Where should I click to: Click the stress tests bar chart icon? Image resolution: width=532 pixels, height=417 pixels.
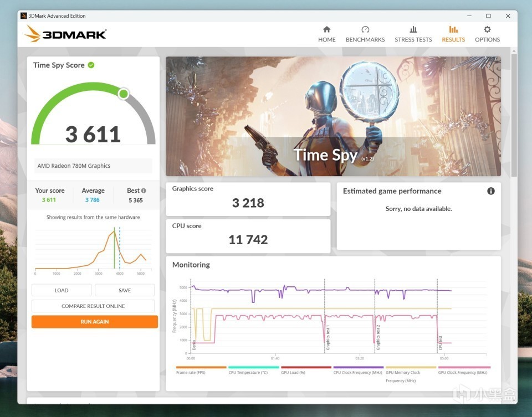coord(413,29)
